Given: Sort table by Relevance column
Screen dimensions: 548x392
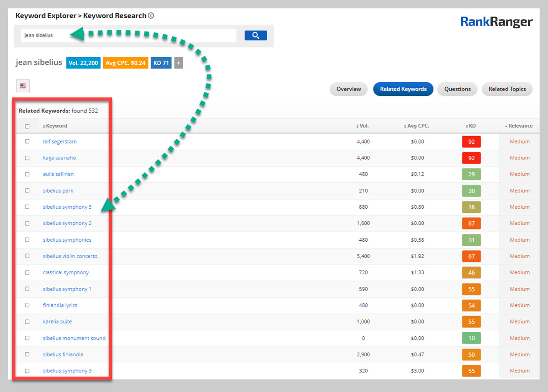Looking at the screenshot, I should 519,126.
